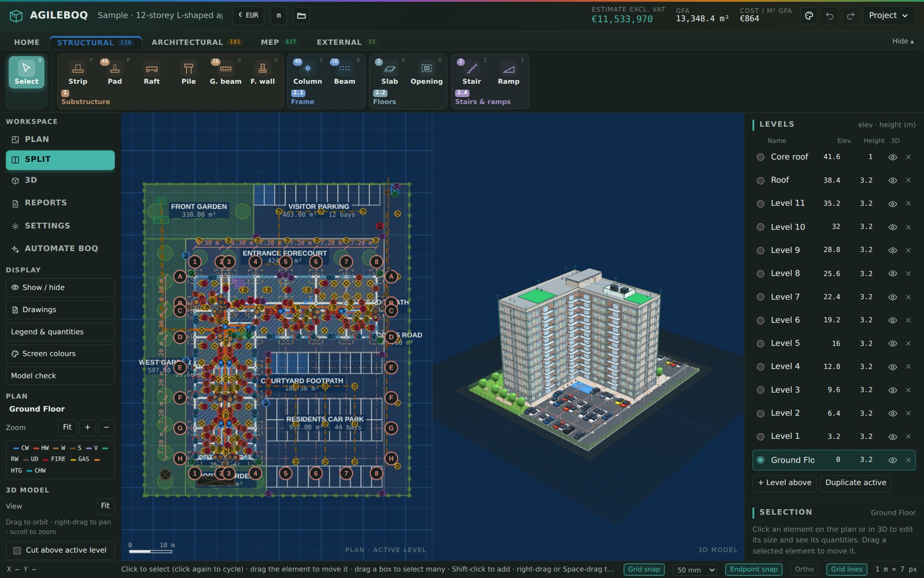
Task: Choose the Stair tool
Action: tap(472, 73)
